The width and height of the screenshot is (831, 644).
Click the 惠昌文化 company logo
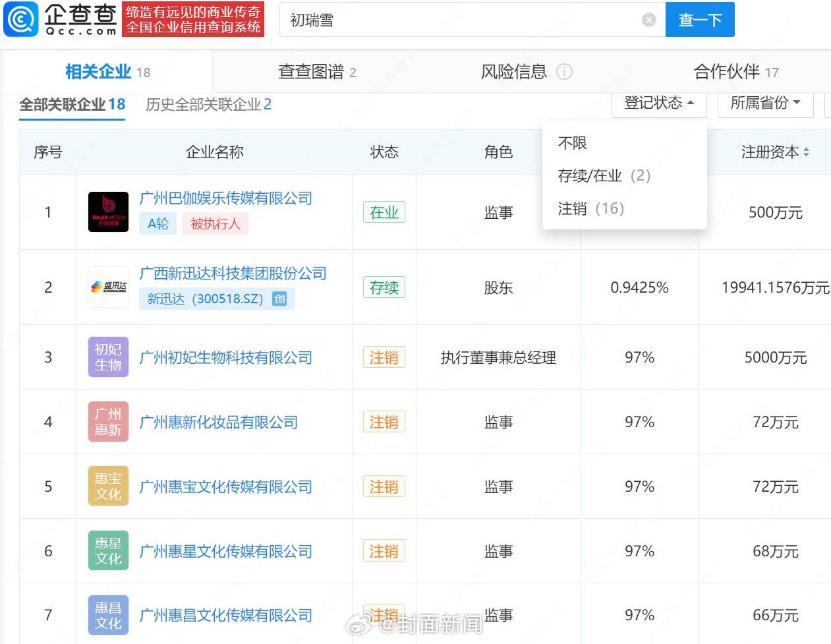tap(107, 614)
